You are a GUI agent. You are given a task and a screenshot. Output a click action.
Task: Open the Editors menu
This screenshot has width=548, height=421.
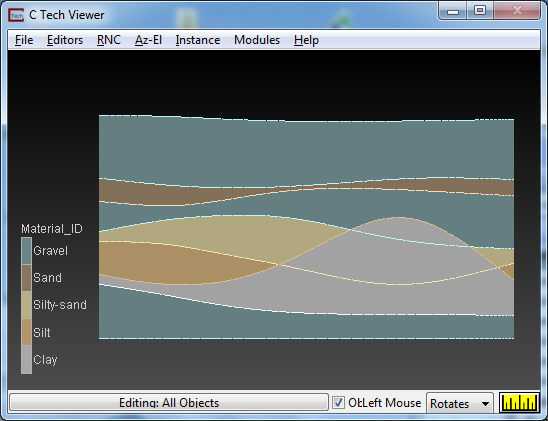coord(65,40)
